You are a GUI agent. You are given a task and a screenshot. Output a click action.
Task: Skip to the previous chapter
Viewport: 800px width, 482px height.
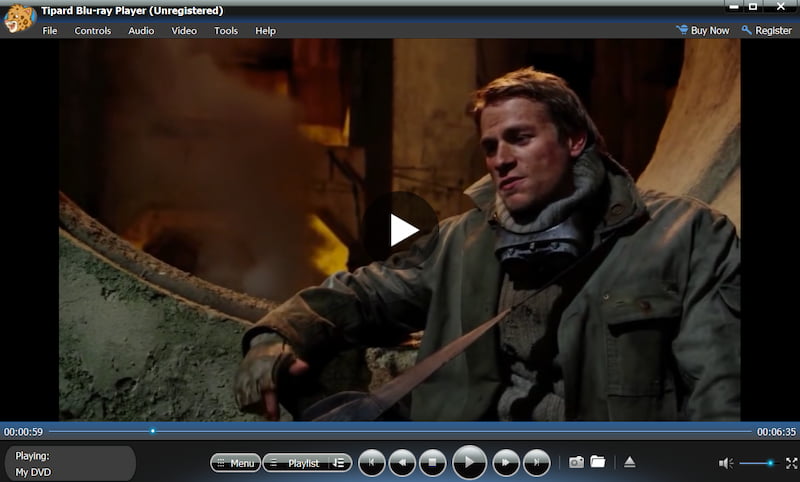pyautogui.click(x=371, y=463)
